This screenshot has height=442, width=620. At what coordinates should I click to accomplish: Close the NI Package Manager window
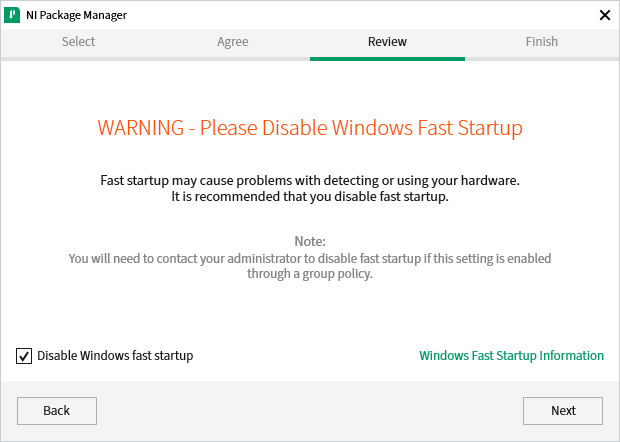604,15
